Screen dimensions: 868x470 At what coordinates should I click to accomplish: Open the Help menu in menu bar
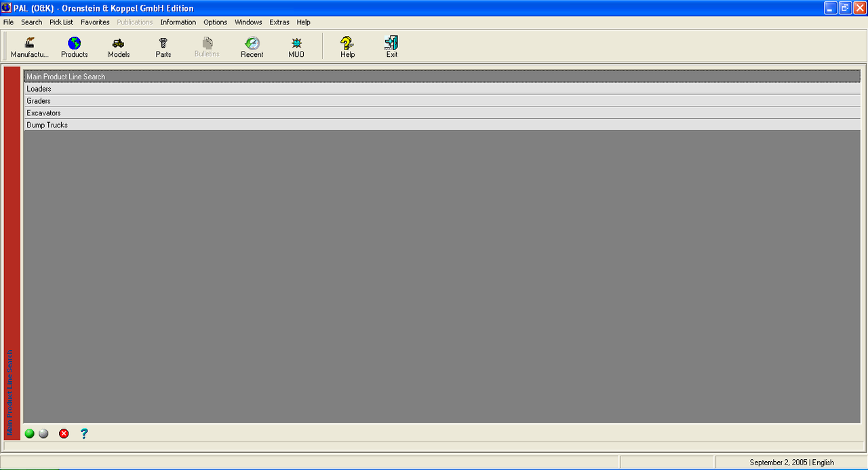click(304, 22)
